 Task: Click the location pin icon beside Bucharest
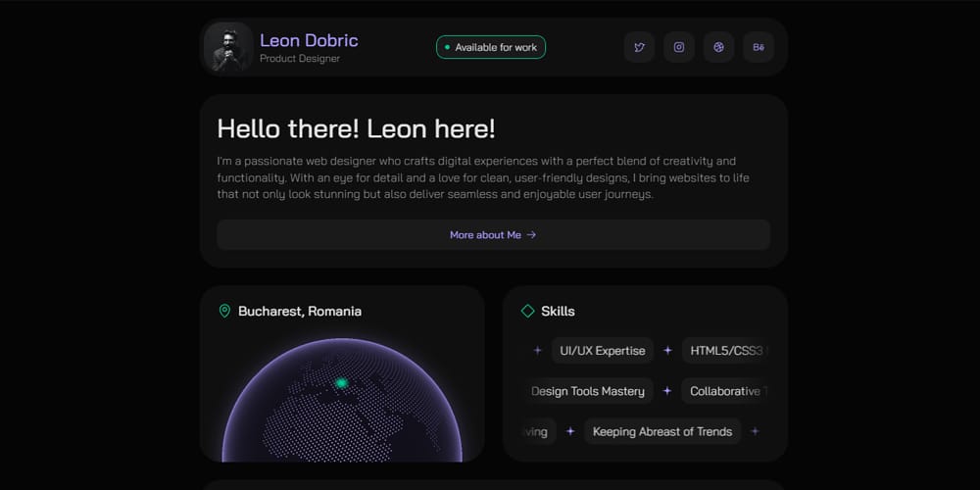[x=224, y=311]
